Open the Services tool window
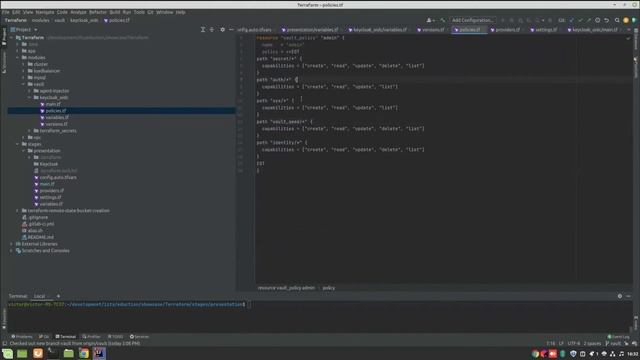 (140, 337)
